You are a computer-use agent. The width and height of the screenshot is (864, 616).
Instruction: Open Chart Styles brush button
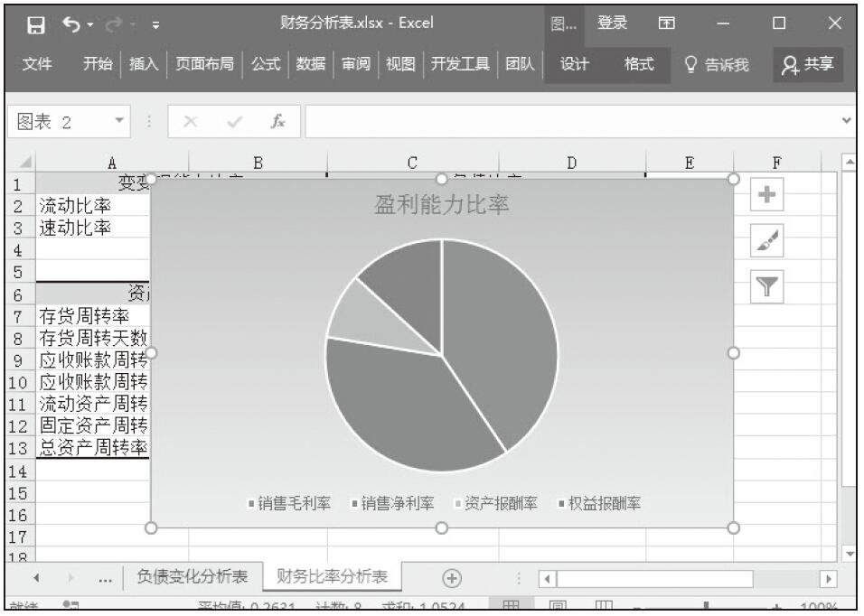pos(765,243)
